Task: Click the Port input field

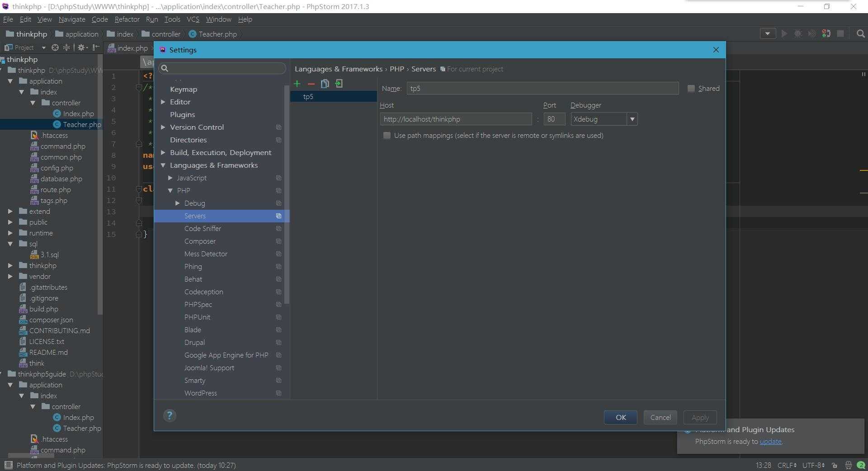Action: [x=554, y=119]
